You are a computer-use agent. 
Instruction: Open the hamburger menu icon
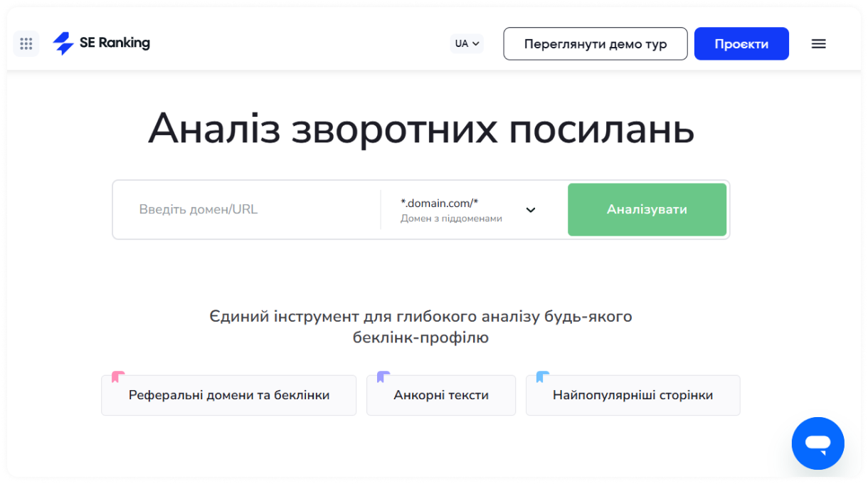pos(819,43)
